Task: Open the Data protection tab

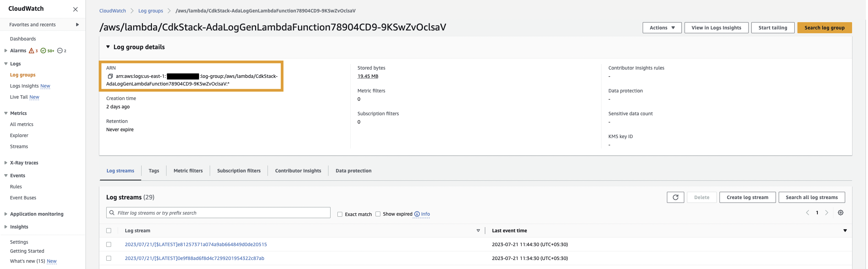Action: coord(353,171)
